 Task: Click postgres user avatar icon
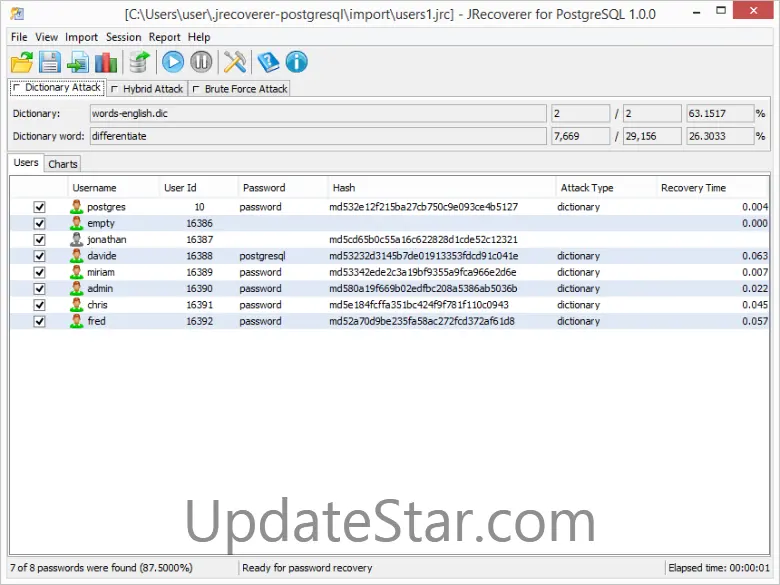(77, 207)
